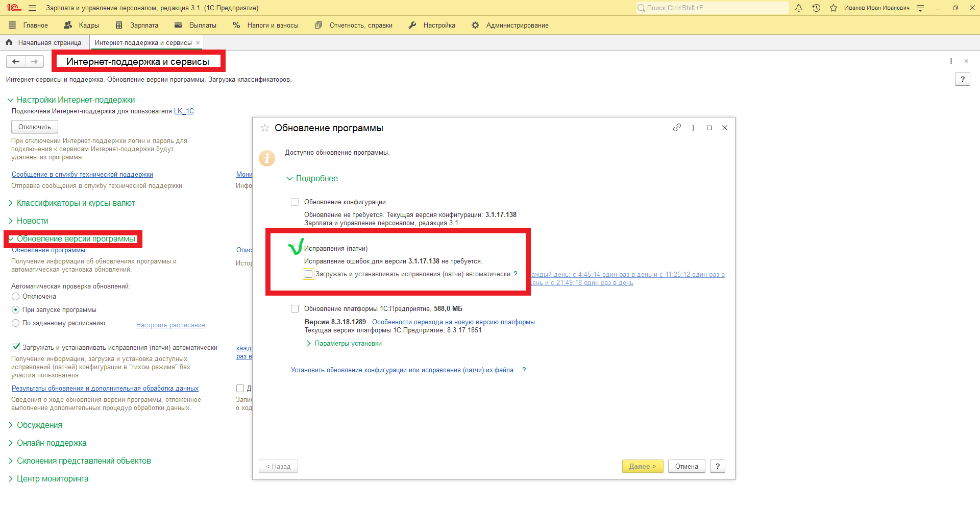Check the platform update 1C:Предприятие checkbox
The width and height of the screenshot is (980, 506).
295,308
